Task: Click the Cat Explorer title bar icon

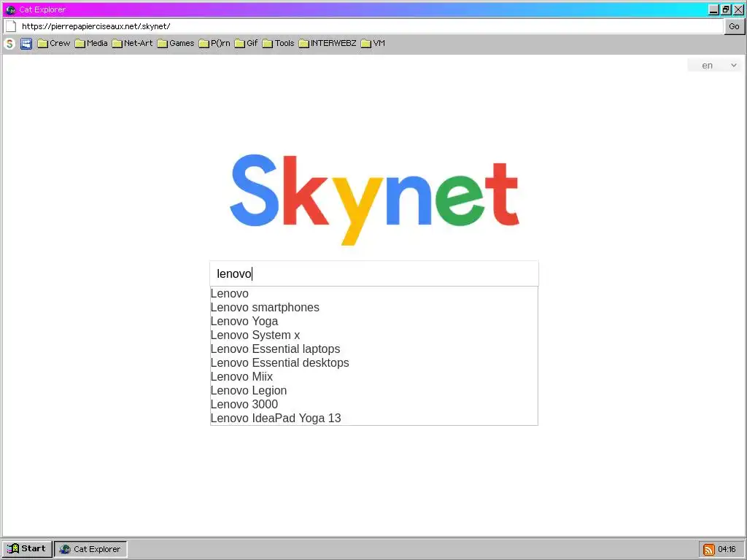Action: coord(10,9)
